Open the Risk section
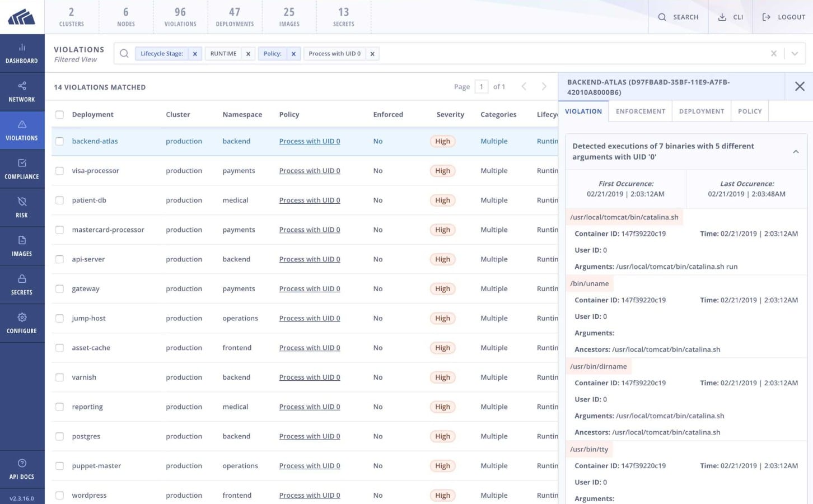Image resolution: width=813 pixels, height=504 pixels. point(22,208)
